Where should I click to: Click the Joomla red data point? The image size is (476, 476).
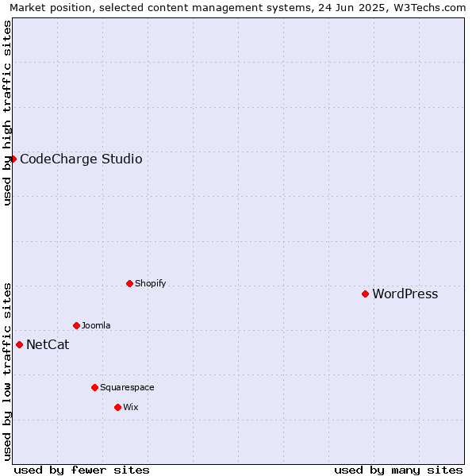click(x=76, y=326)
